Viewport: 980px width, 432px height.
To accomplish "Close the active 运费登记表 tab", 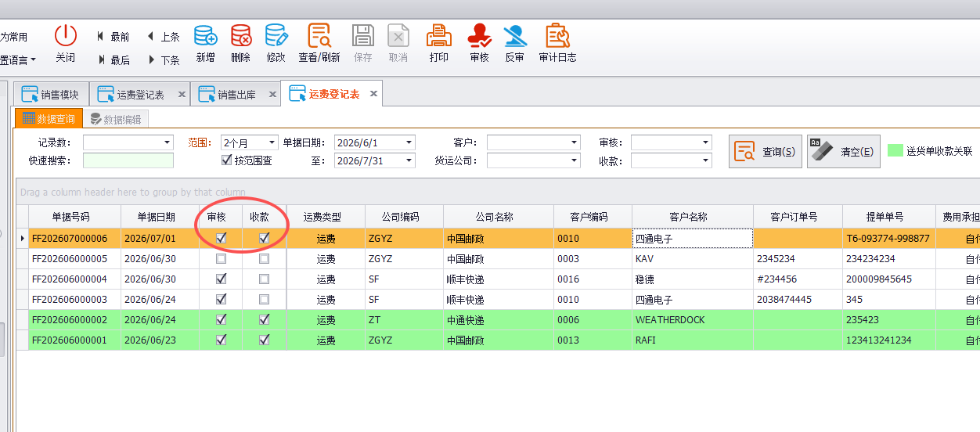I will (x=373, y=94).
